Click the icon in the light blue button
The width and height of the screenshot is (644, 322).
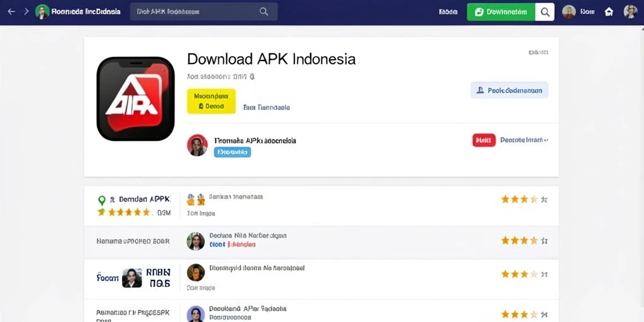pyautogui.click(x=479, y=91)
